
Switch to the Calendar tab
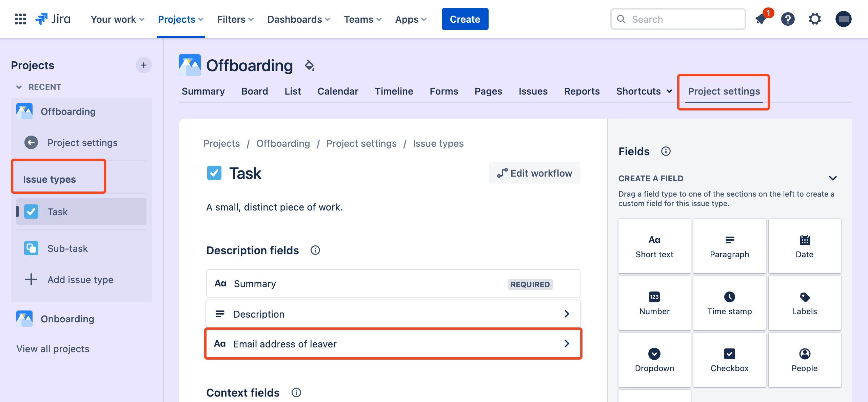[338, 91]
